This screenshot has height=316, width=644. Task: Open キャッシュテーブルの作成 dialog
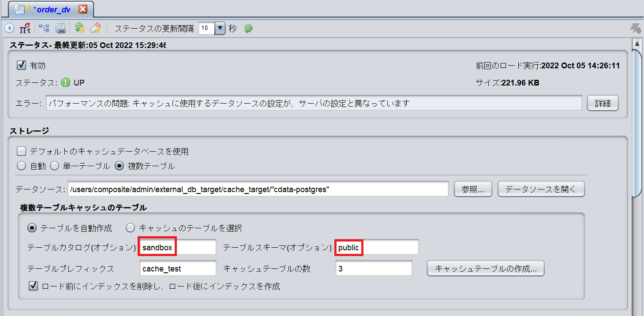(485, 268)
